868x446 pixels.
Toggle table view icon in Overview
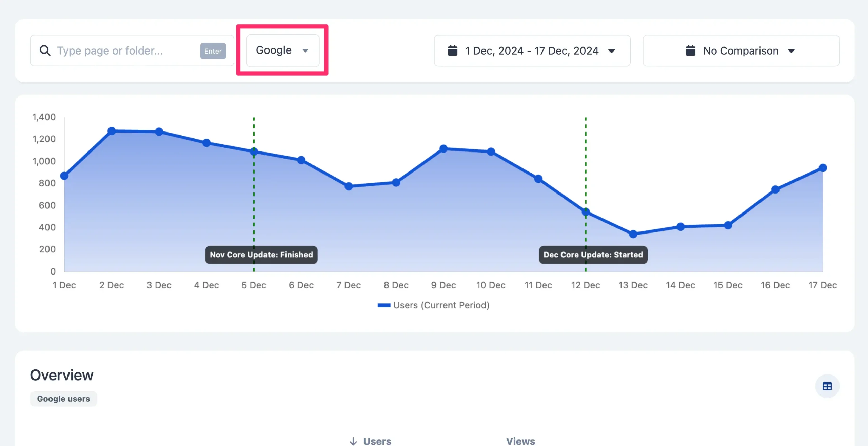(x=827, y=386)
